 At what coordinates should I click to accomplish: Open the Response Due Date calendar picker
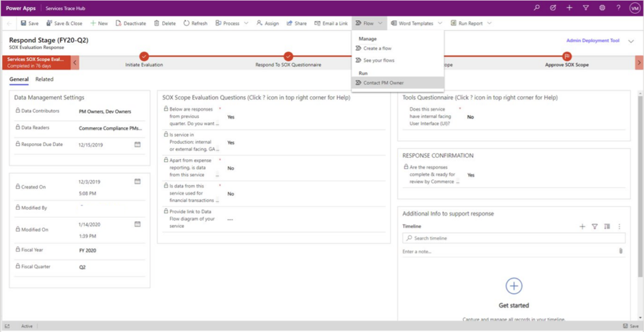(138, 145)
